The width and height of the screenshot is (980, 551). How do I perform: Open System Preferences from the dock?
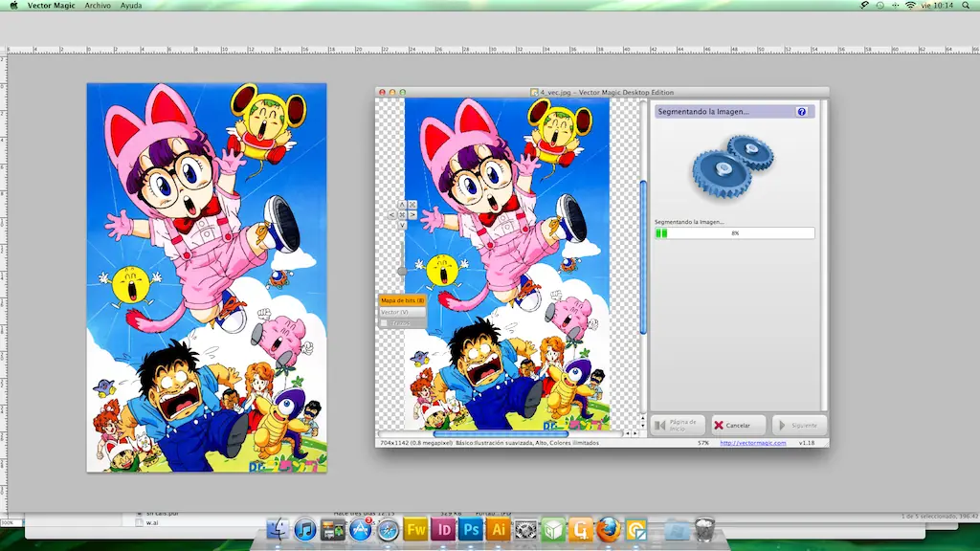click(525, 530)
